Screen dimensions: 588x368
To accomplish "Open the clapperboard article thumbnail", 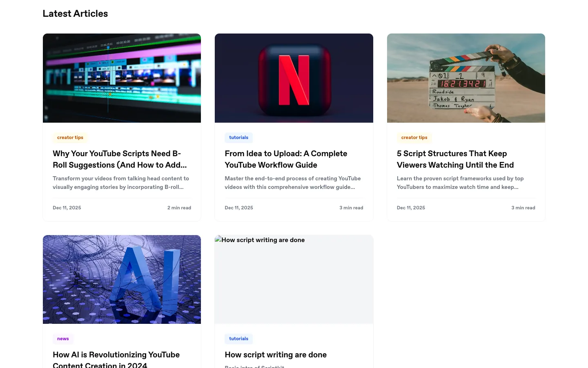I will point(466,78).
